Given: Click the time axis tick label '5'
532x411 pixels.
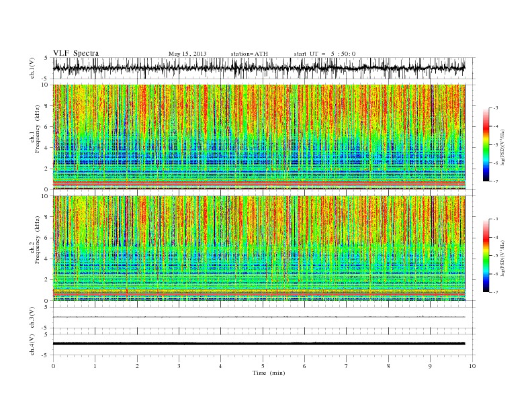Looking at the screenshot, I should click(x=263, y=366).
